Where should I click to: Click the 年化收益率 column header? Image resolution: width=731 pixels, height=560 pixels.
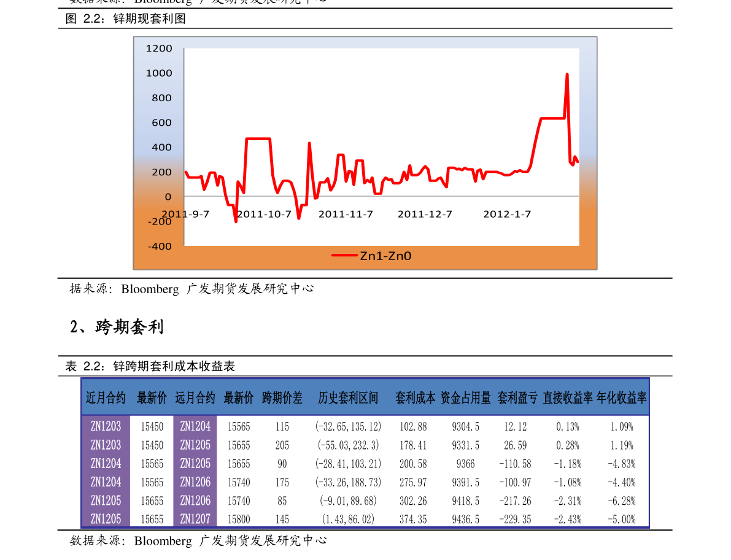coord(623,398)
